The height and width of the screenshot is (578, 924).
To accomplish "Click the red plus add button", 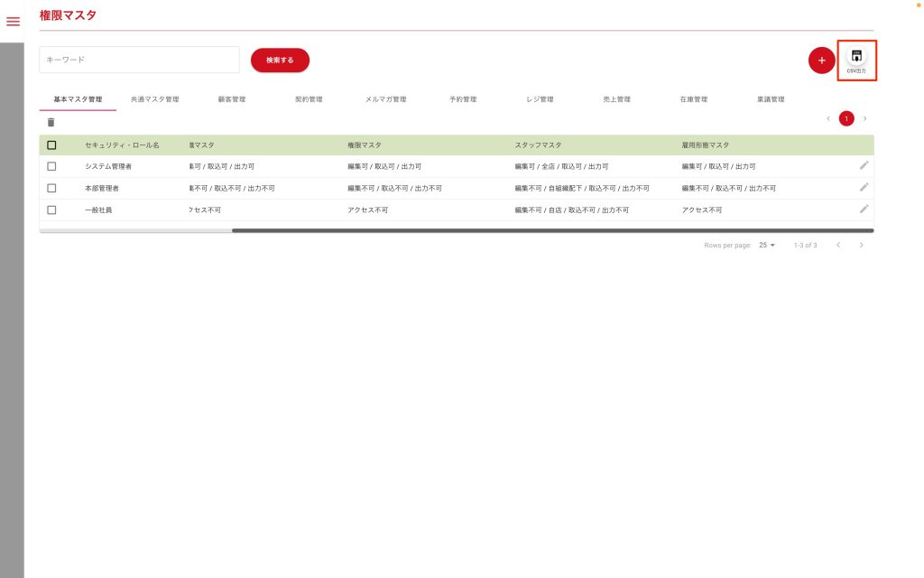I will pyautogui.click(x=821, y=61).
